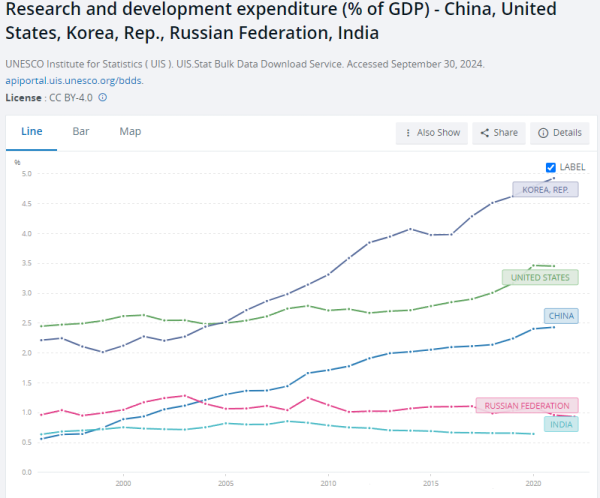The height and width of the screenshot is (498, 600).
Task: Click the CHINA series label
Action: click(x=564, y=316)
